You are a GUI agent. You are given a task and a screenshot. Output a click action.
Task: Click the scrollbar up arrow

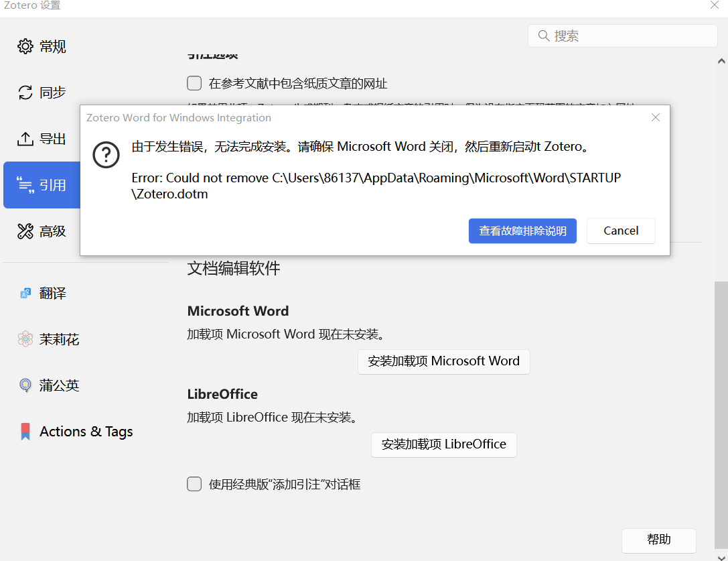tap(721, 61)
